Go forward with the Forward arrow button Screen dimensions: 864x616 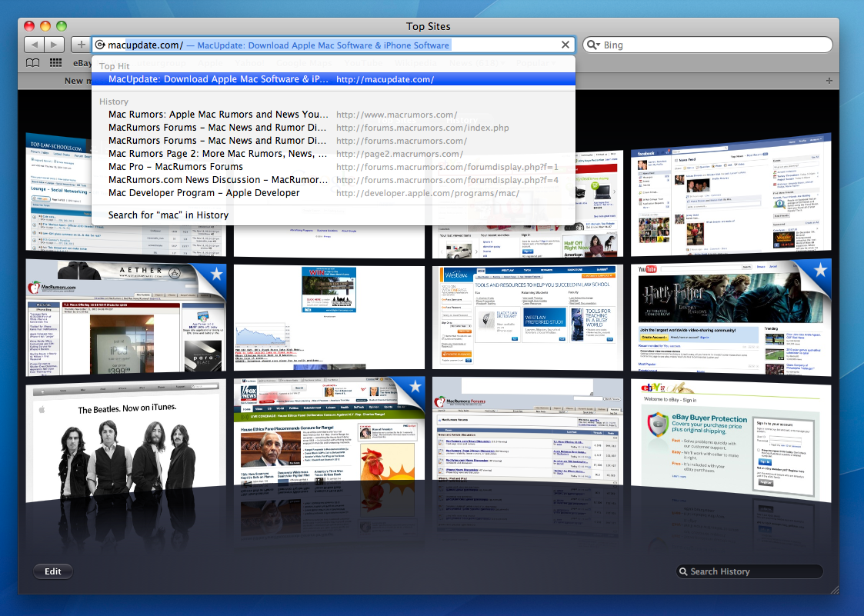coord(54,45)
